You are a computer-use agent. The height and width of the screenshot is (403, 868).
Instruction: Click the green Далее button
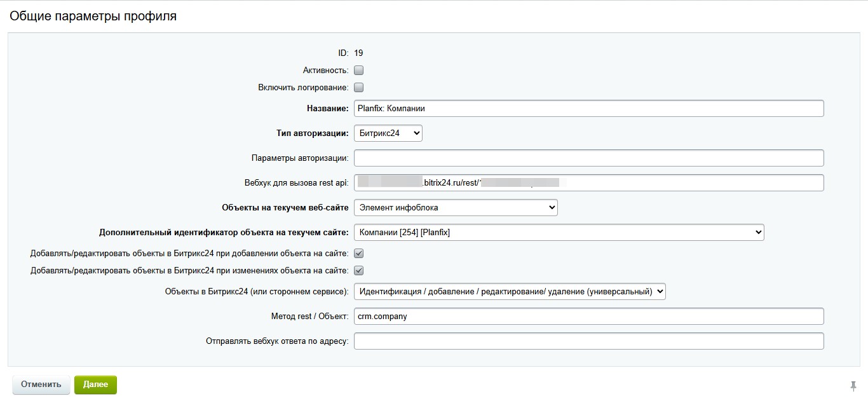click(x=95, y=385)
